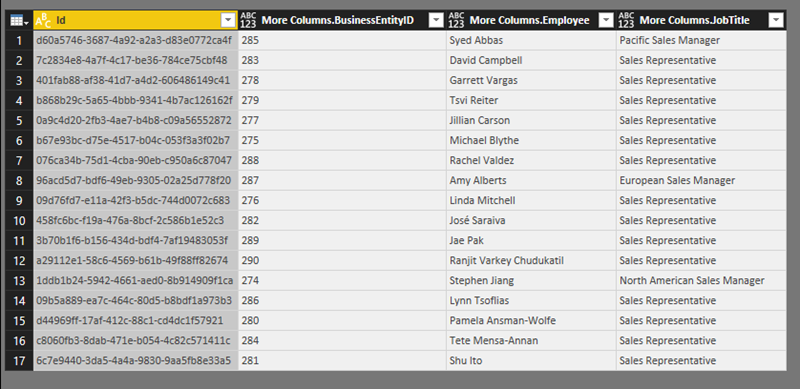Click Id cell starting with 'd44969ff'
This screenshot has height=389, width=800.
pyautogui.click(x=135, y=321)
